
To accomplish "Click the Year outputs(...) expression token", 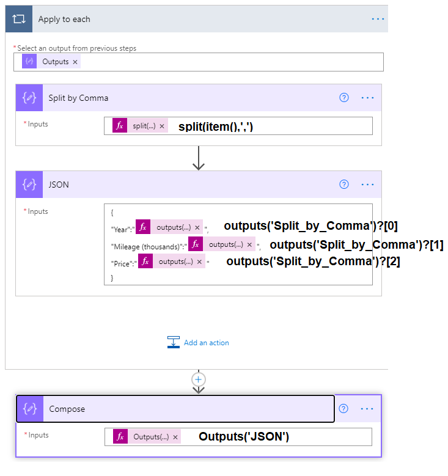I will click(173, 227).
